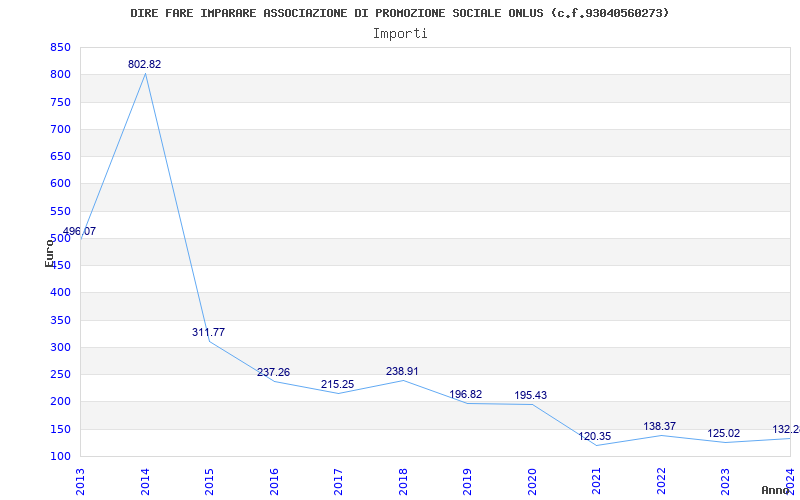
Task: Click the 2018 year axis label
Action: [x=402, y=480]
